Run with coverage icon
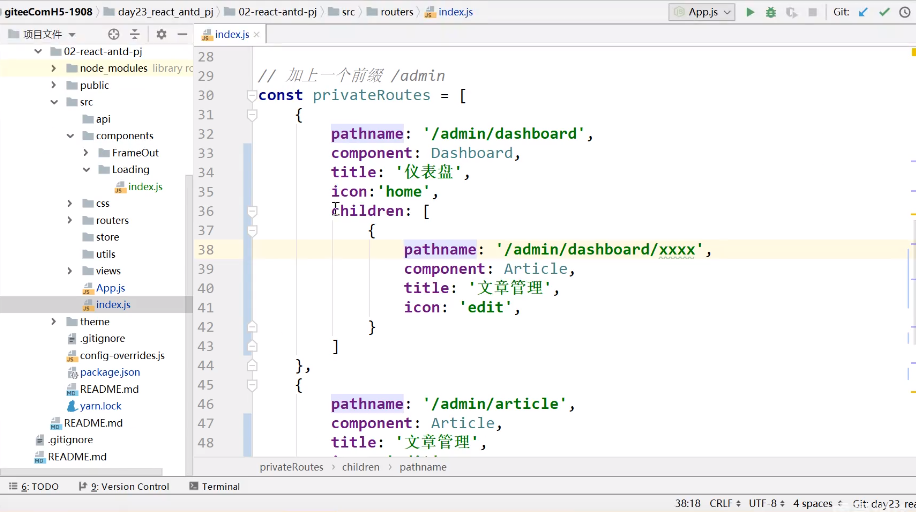The height and width of the screenshot is (512, 916). pyautogui.click(x=792, y=12)
